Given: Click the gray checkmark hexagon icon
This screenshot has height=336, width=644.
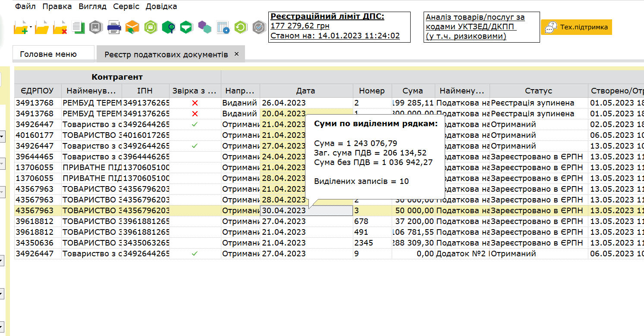Looking at the screenshot, I should click(259, 28).
